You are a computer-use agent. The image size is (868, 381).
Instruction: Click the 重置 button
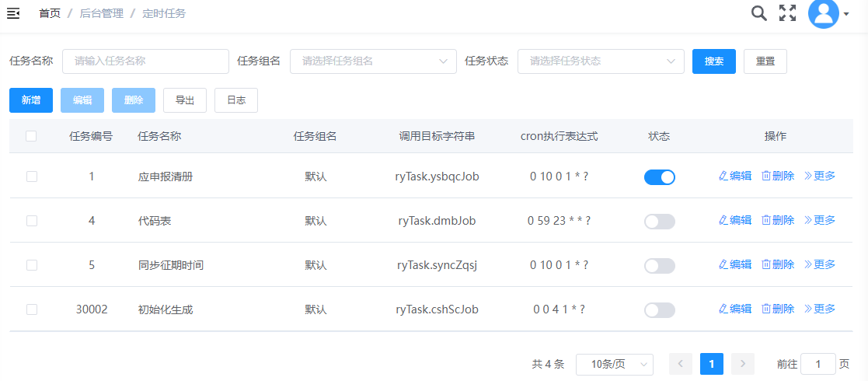[765, 61]
